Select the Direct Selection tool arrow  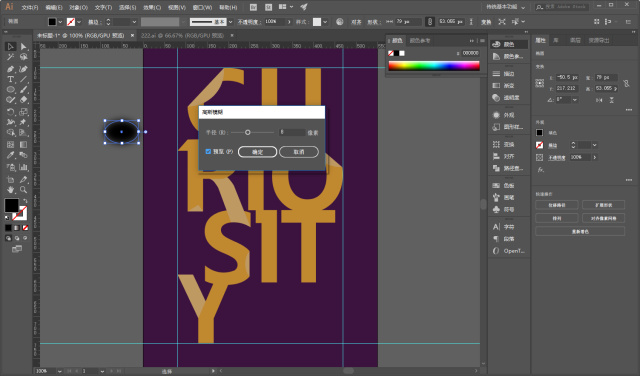(x=23, y=47)
